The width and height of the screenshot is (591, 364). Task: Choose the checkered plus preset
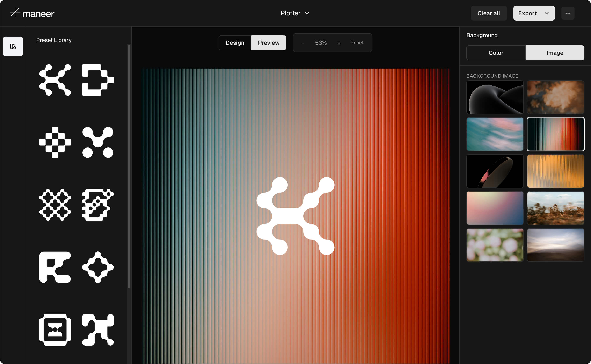(55, 142)
